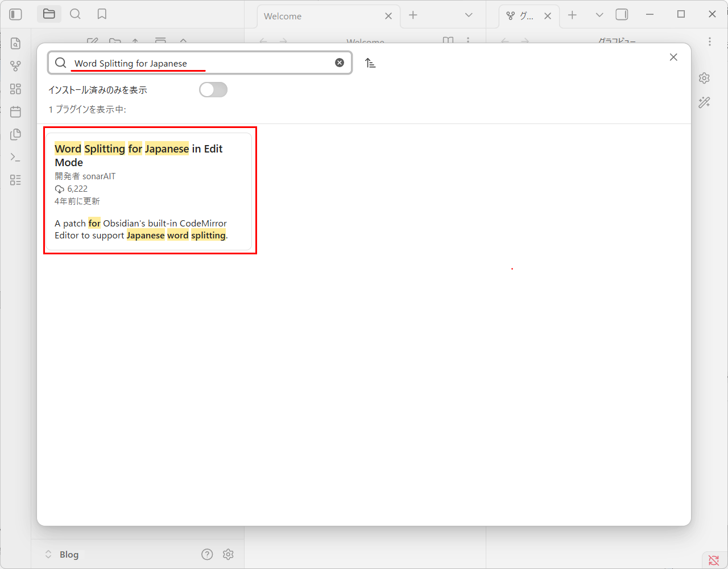The image size is (728, 569).
Task: Expand tab list chevron in graph pane
Action: [599, 15]
